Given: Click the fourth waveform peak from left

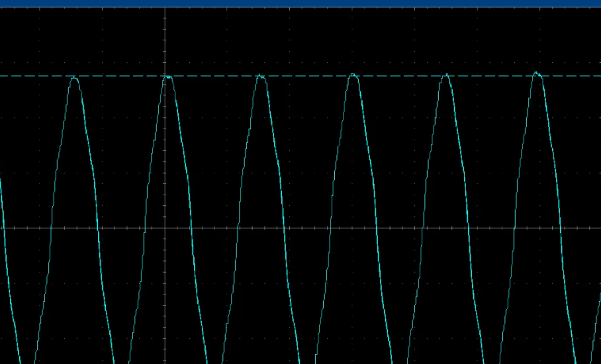Looking at the screenshot, I should (x=353, y=75).
